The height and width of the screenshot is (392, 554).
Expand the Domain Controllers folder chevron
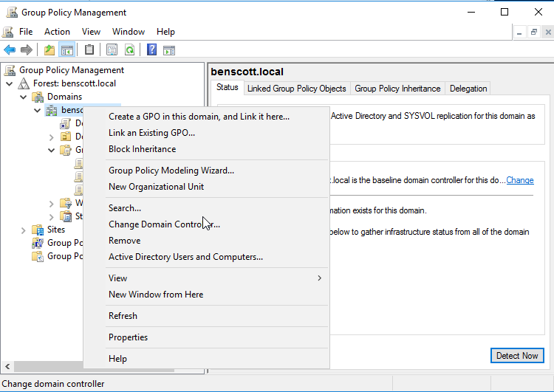[52, 137]
